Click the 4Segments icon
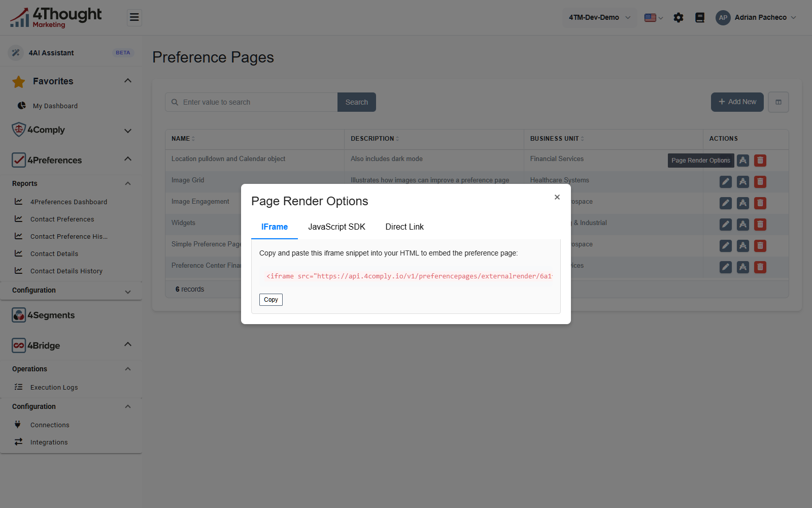 19,315
